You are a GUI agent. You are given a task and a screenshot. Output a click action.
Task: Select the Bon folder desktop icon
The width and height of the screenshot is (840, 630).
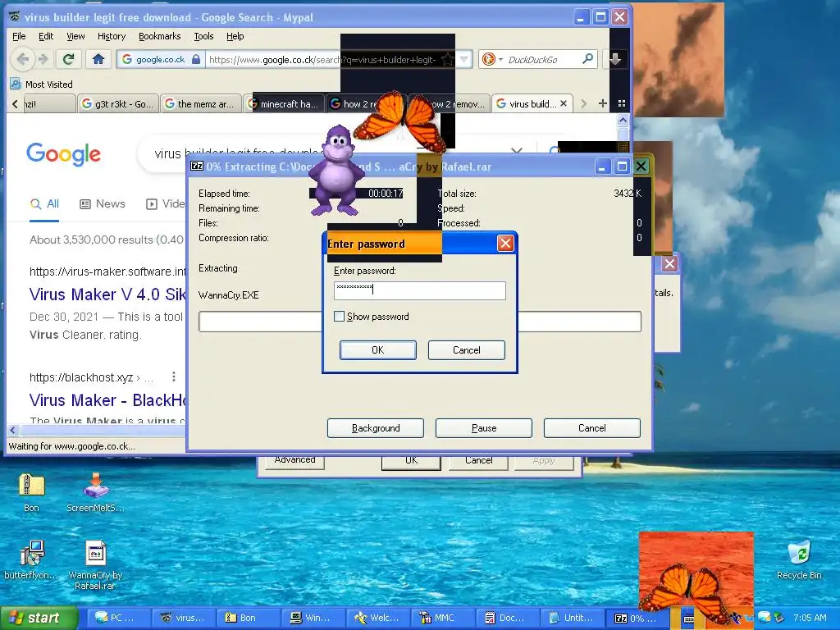coord(31,492)
